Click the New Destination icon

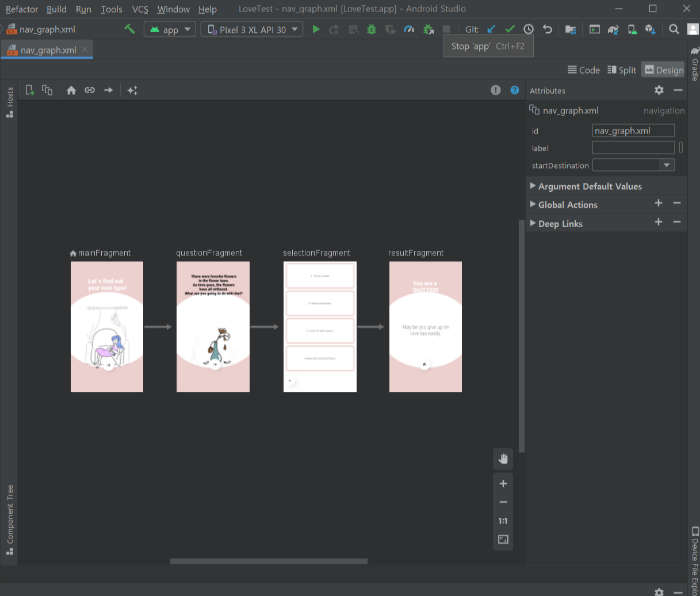click(30, 90)
